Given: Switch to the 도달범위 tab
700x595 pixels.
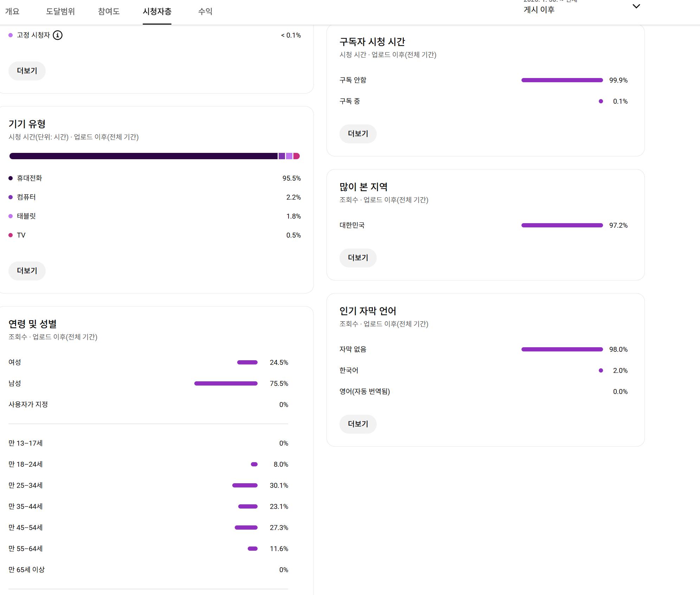Looking at the screenshot, I should pos(60,12).
